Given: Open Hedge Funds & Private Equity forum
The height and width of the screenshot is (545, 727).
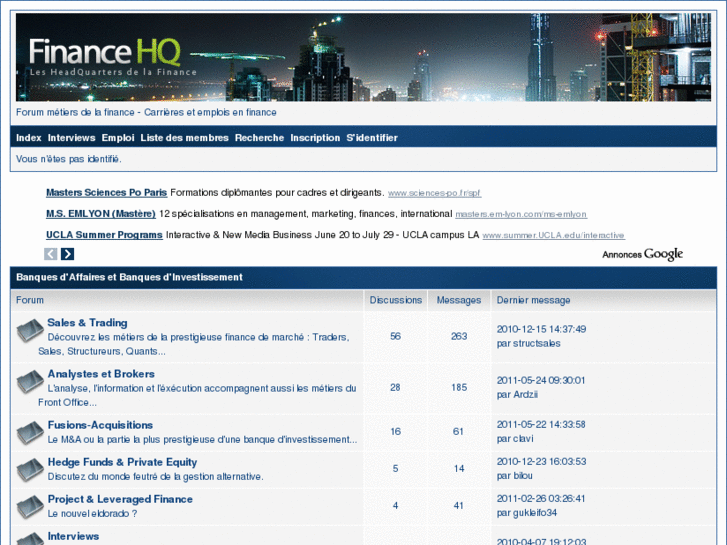Looking at the screenshot, I should [x=122, y=462].
